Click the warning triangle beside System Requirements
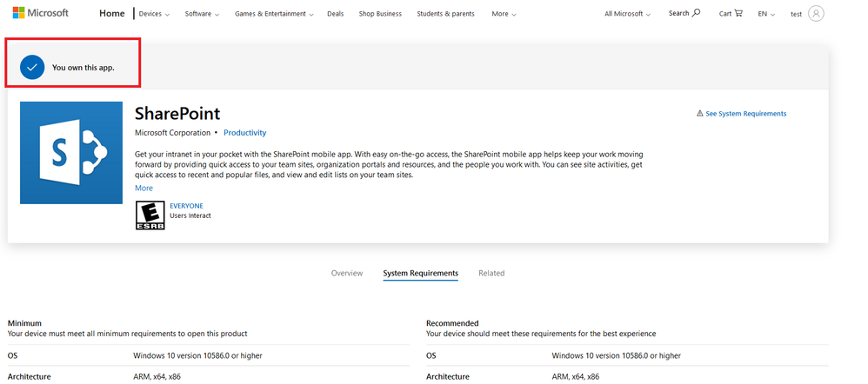Image resolution: width=868 pixels, height=384 pixels. 700,114
